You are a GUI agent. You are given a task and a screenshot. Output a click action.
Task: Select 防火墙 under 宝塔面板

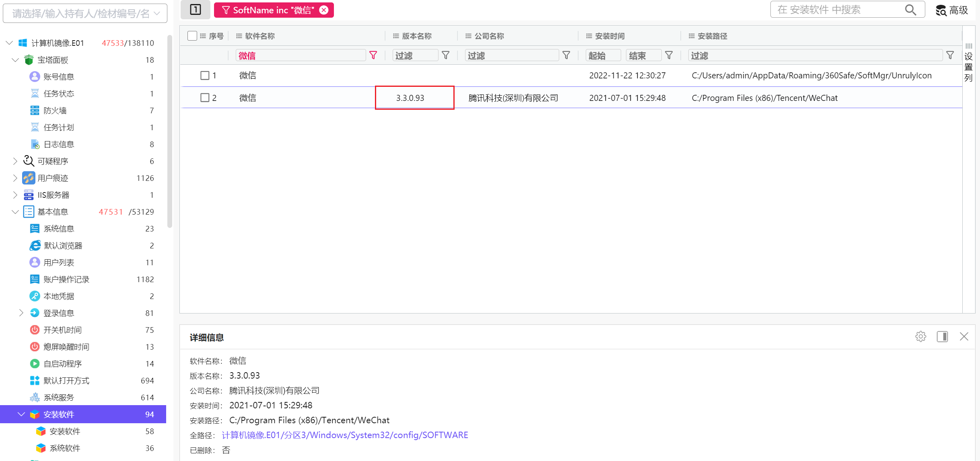click(55, 111)
